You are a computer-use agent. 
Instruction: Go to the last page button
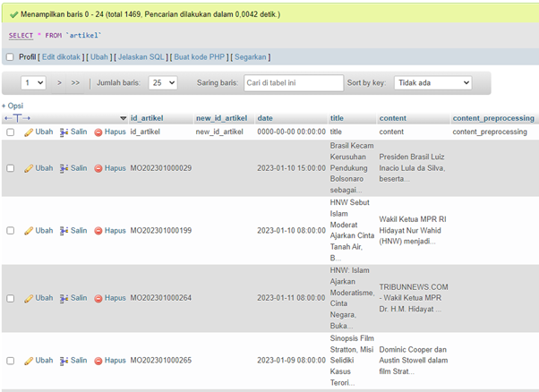[75, 82]
